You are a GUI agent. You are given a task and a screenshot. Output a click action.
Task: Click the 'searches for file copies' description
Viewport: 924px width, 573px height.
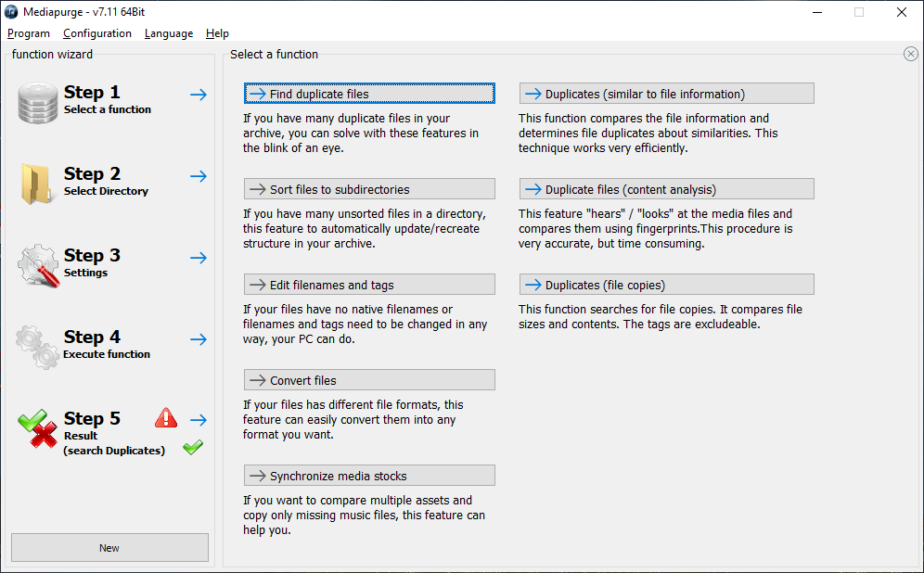(x=660, y=317)
